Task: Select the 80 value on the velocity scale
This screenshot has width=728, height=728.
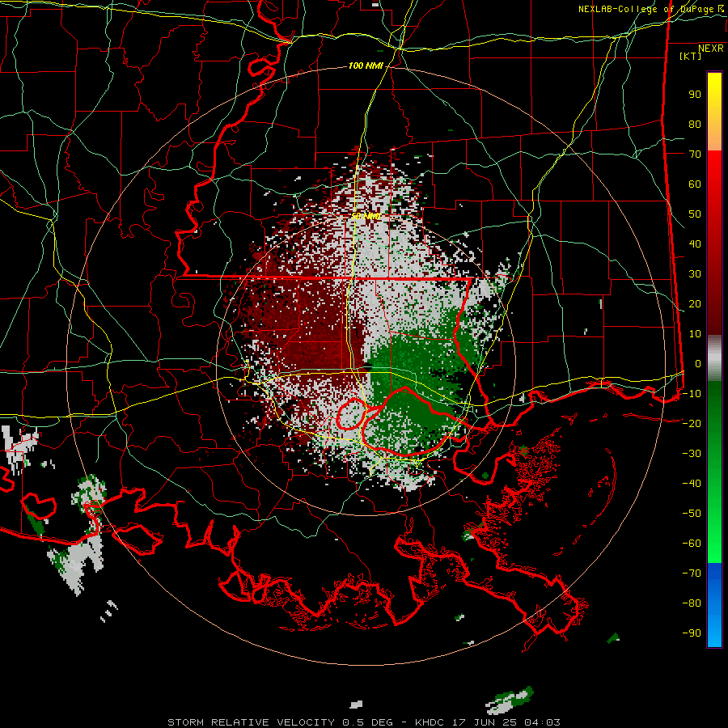Action: coord(695,124)
